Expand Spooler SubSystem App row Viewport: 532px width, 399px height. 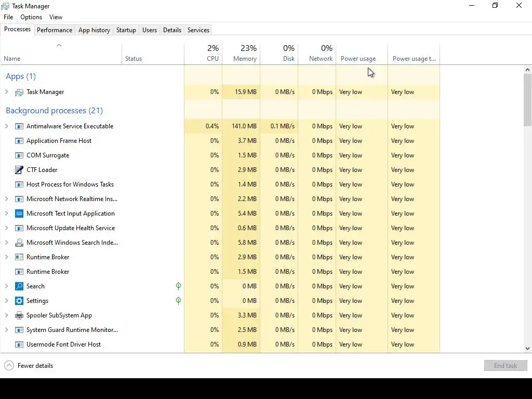(6, 315)
